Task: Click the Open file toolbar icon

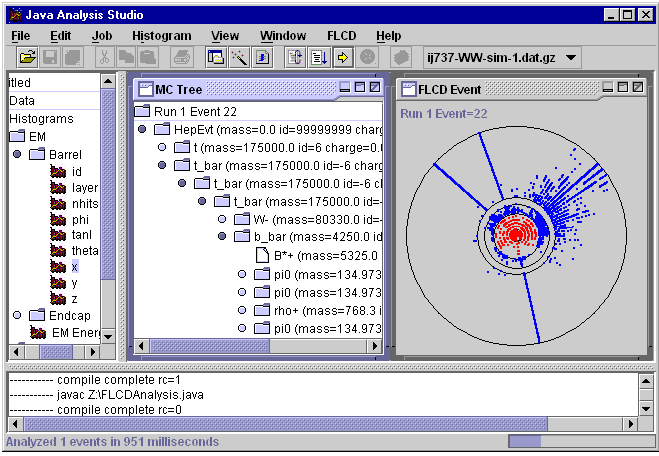Action: point(27,58)
